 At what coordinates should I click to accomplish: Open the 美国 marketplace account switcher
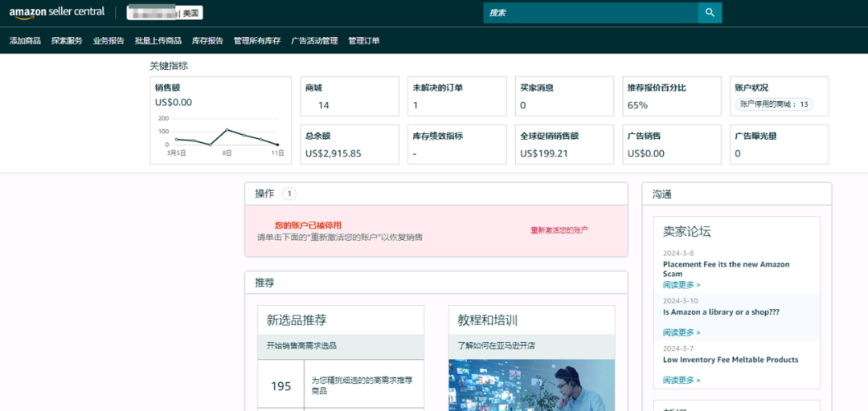165,13
